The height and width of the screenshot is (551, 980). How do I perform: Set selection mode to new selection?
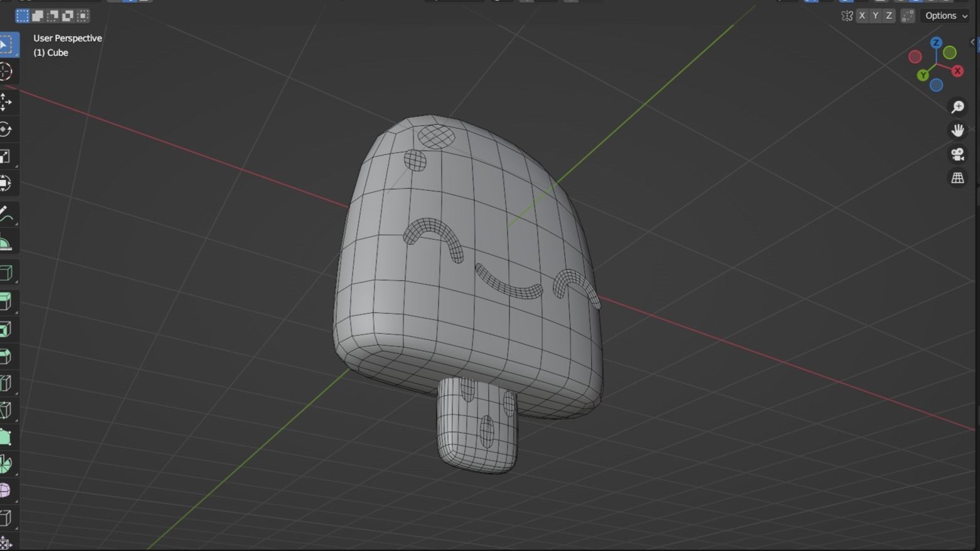click(x=23, y=16)
